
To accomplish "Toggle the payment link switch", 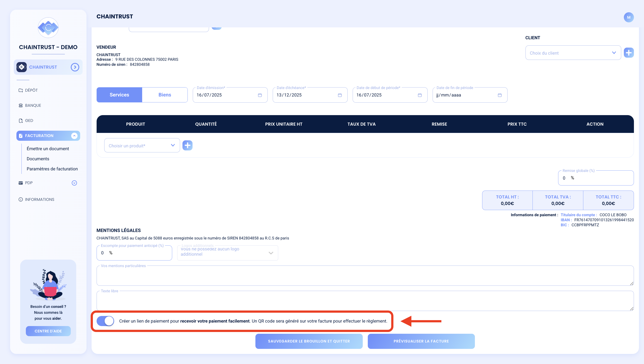I will [105, 321].
